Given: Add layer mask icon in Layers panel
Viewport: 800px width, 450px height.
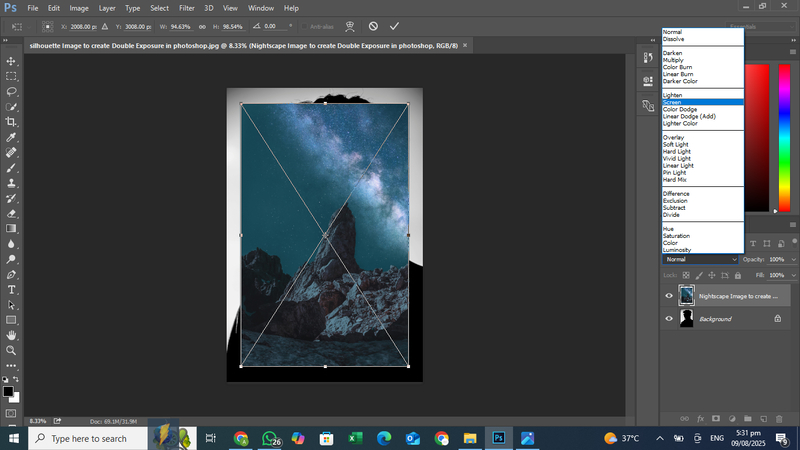Looking at the screenshot, I should tap(716, 418).
